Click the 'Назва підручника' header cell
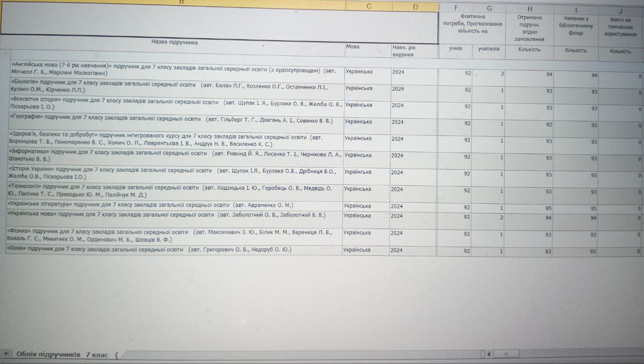644x364 pixels. click(174, 42)
